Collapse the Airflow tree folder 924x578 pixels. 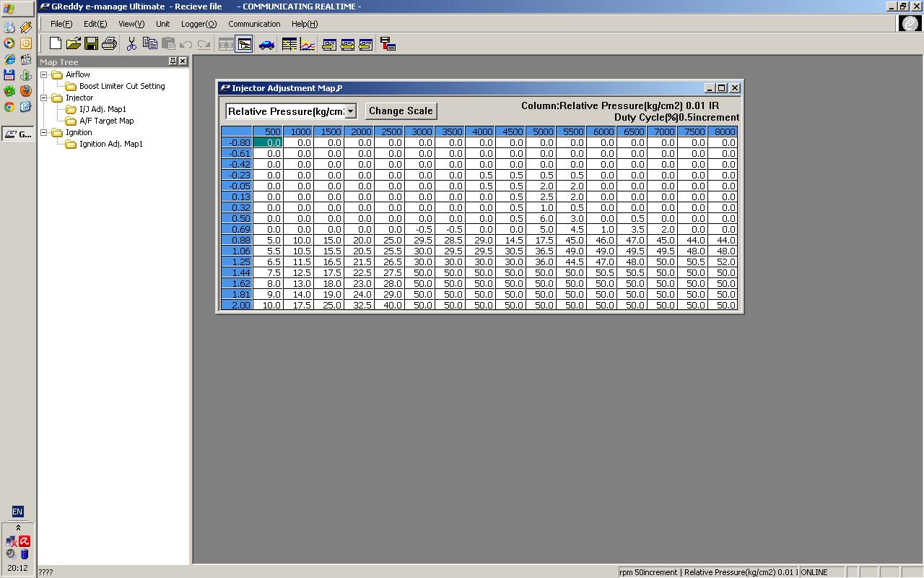[44, 74]
